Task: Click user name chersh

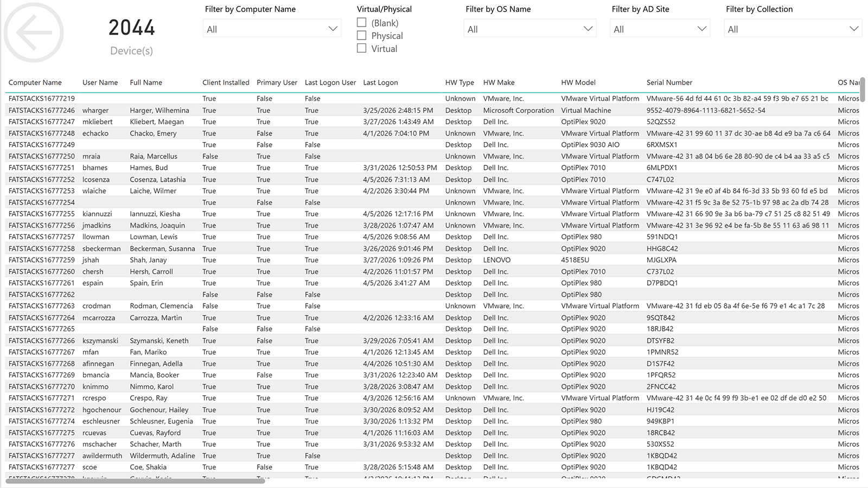Action: pyautogui.click(x=93, y=272)
